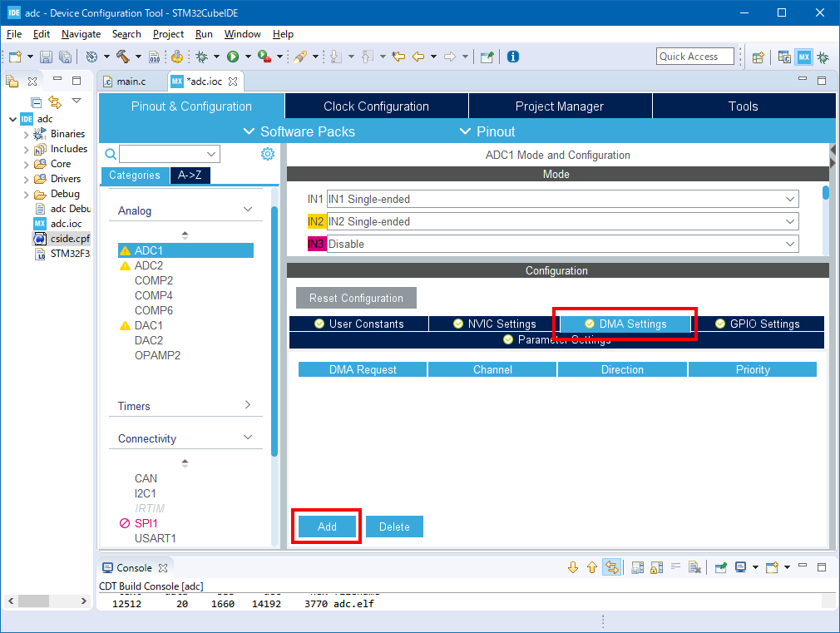Viewport: 840px width, 633px height.
Task: Click Reset Configuration button
Action: pyautogui.click(x=356, y=298)
